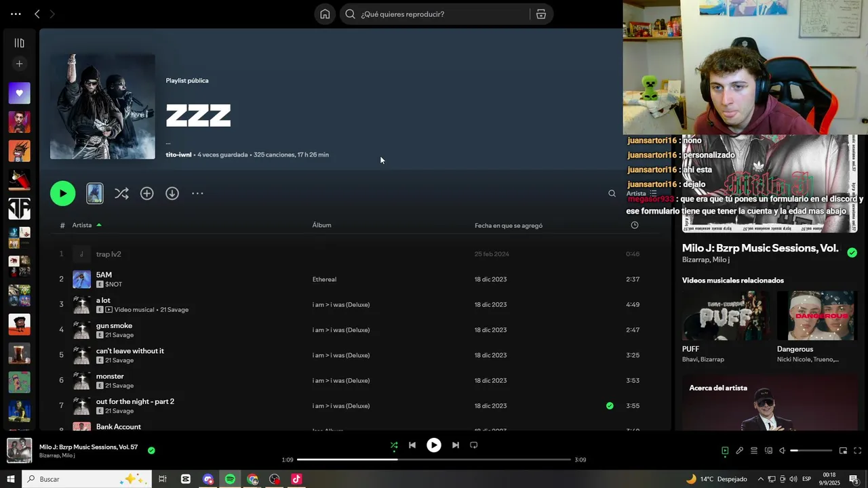Open artist link $NOT
Image resolution: width=868 pixels, height=488 pixels.
tap(113, 285)
